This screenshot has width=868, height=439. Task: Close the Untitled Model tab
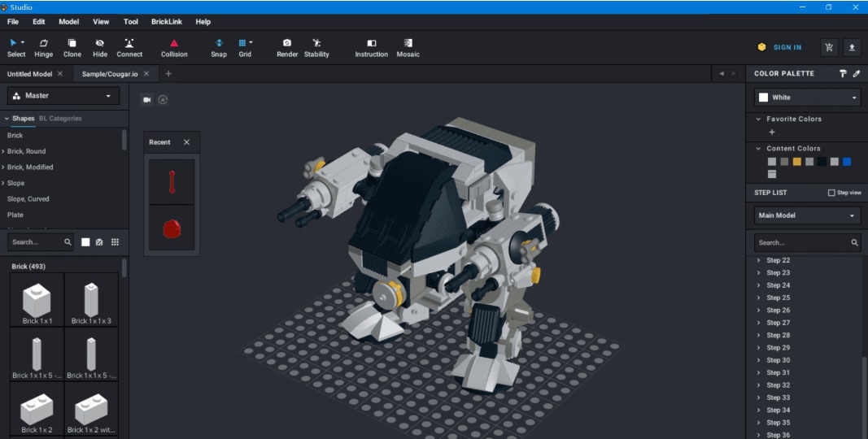point(59,73)
